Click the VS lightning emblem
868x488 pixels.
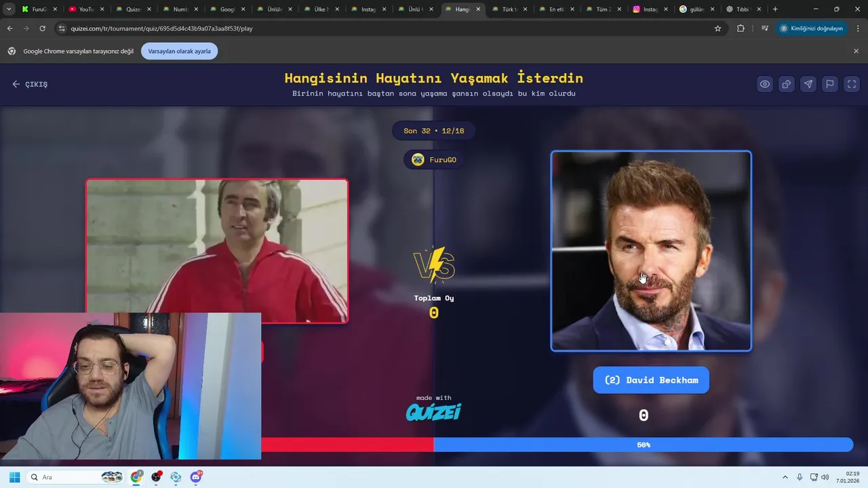point(434,264)
